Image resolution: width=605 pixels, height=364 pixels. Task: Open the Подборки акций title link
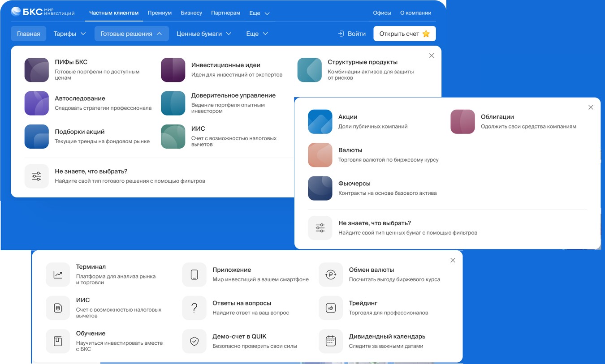click(x=79, y=132)
